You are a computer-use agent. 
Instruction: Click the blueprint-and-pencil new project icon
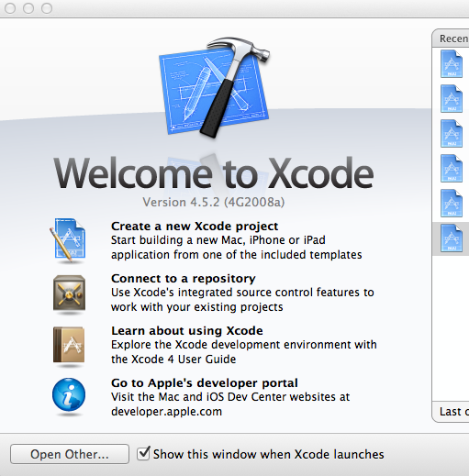68,240
